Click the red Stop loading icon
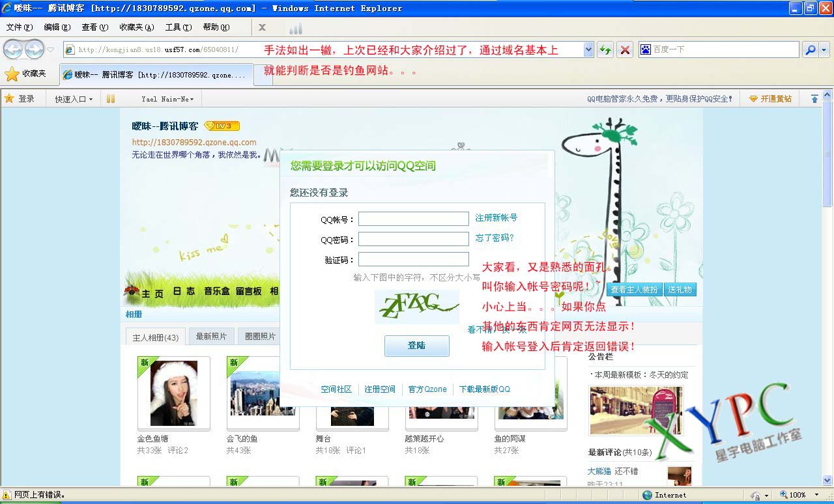834x504 pixels. [x=625, y=49]
